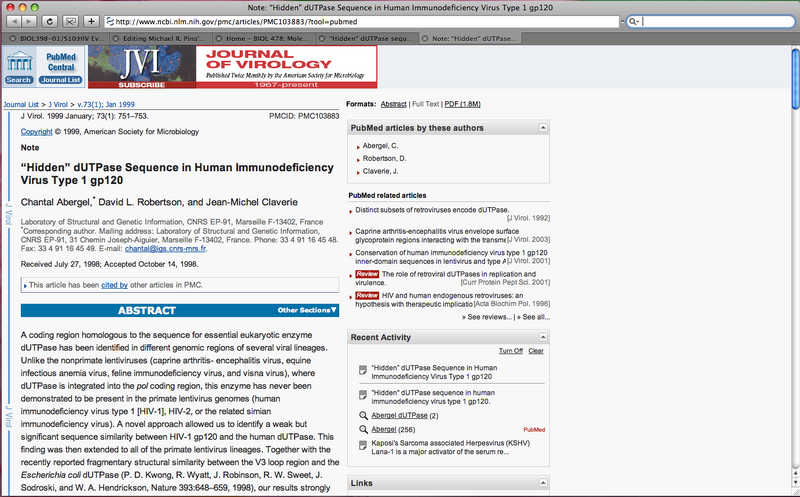Screen dimensions: 800x497
Task: Open 'Distinct subsets of retroviruses encode dUTPase' article
Action: pyautogui.click(x=432, y=210)
